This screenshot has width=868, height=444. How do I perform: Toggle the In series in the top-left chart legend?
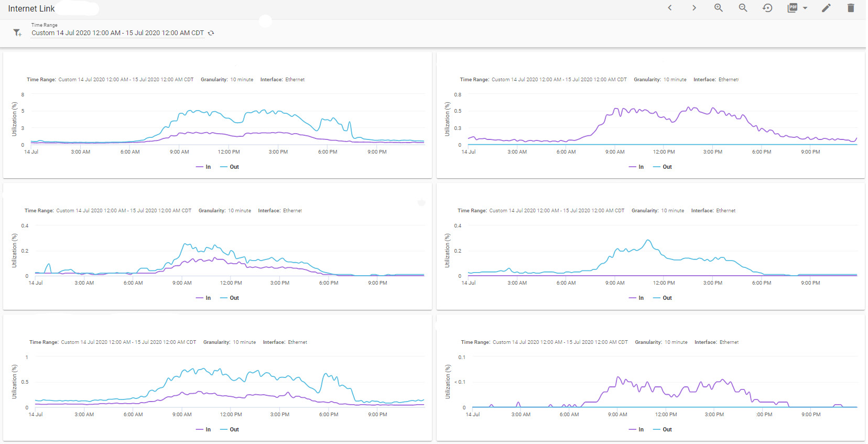(x=203, y=167)
